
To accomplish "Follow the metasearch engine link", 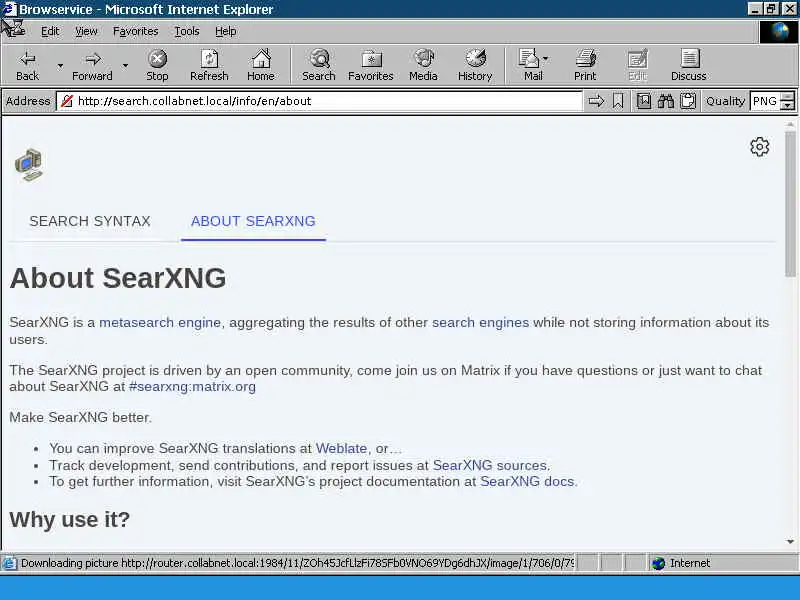I will click(160, 322).
